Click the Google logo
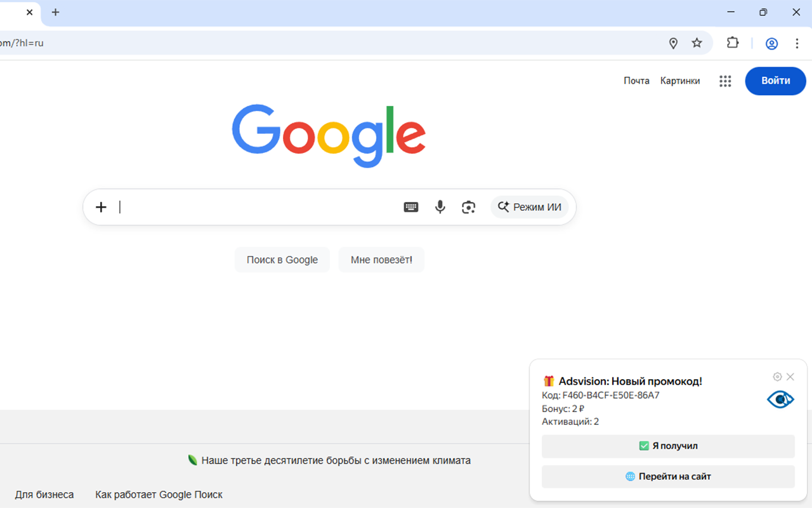 coord(329,135)
